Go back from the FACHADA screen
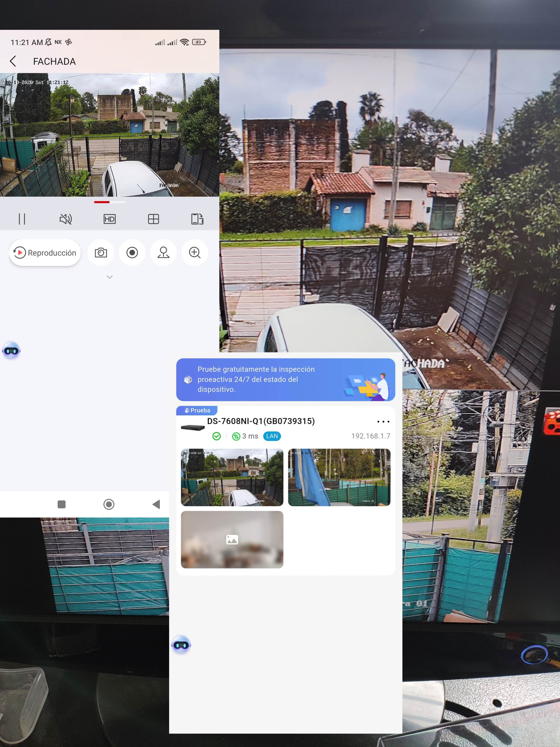This screenshot has height=747, width=560. click(x=13, y=61)
